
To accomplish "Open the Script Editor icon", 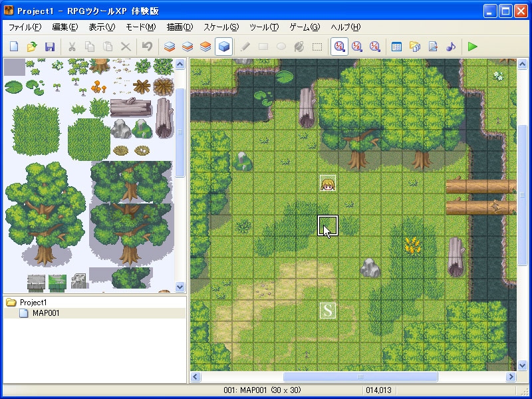I will pyautogui.click(x=433, y=46).
